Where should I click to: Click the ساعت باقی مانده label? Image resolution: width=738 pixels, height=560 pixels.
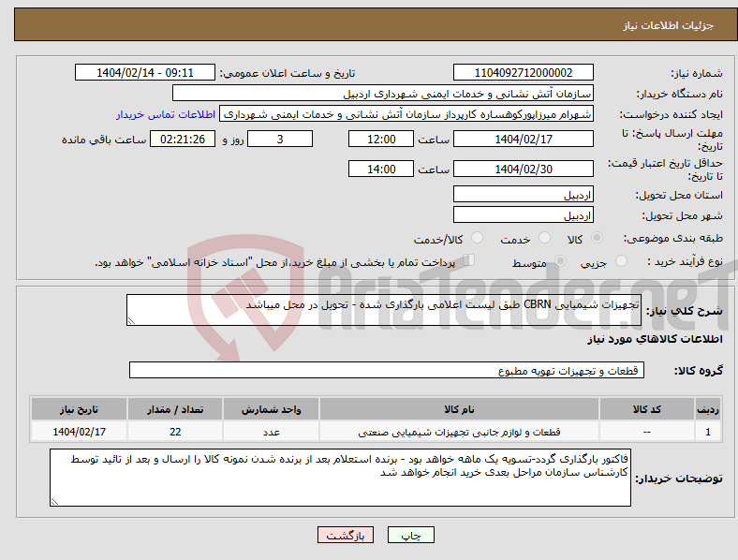point(104,140)
